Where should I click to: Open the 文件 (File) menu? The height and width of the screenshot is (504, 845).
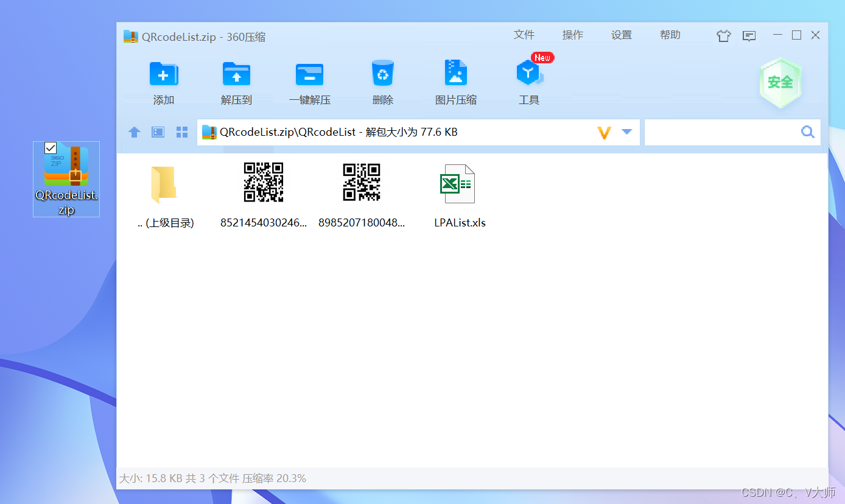coord(524,35)
